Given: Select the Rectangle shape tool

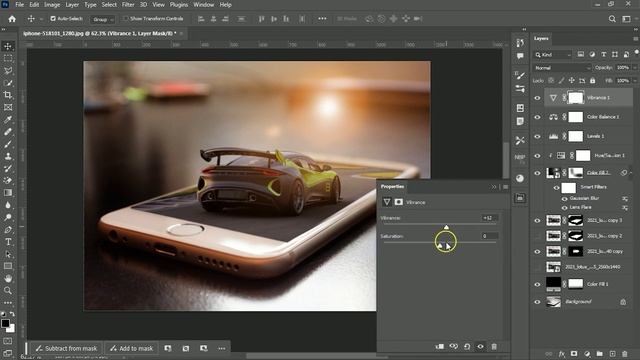Looking at the screenshot, I should (8, 266).
